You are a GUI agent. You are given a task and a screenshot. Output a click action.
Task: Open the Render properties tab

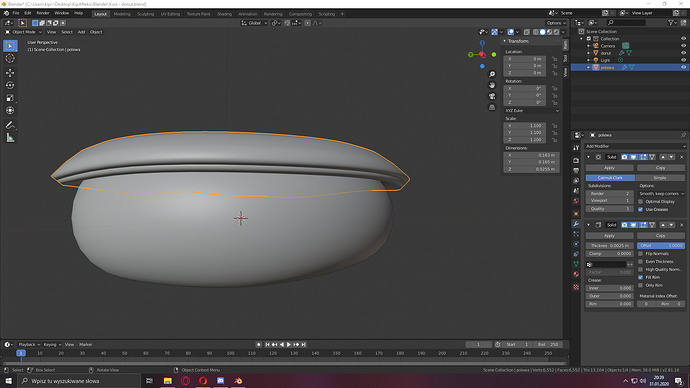click(576, 161)
